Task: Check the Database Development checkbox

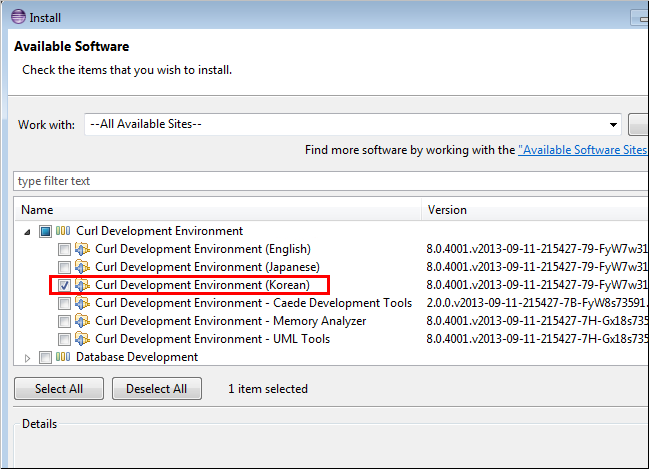Action: point(46,357)
